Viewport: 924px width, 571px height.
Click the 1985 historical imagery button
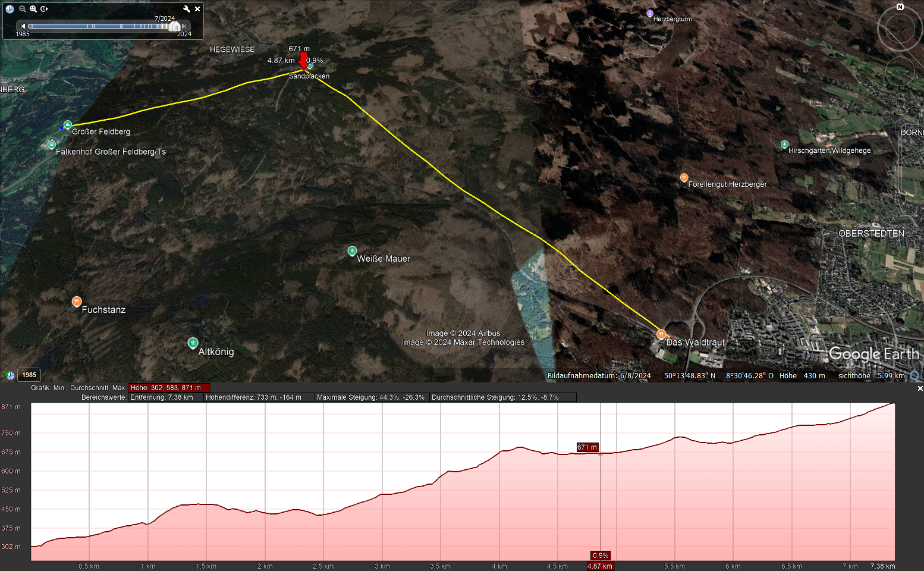pos(29,375)
